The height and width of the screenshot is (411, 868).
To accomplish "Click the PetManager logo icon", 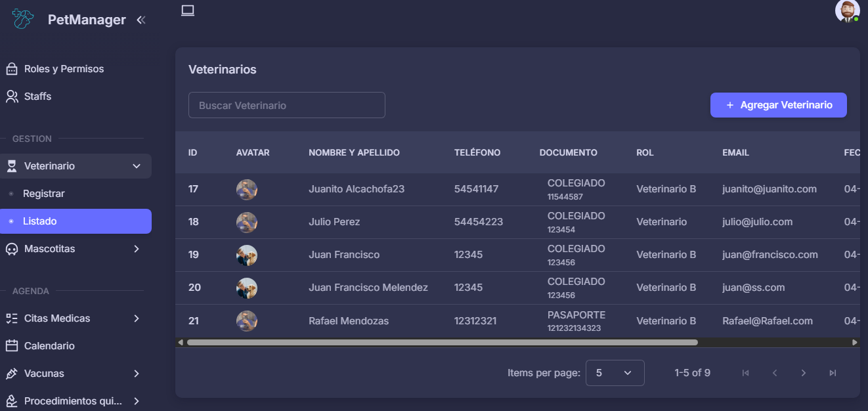I will [23, 19].
